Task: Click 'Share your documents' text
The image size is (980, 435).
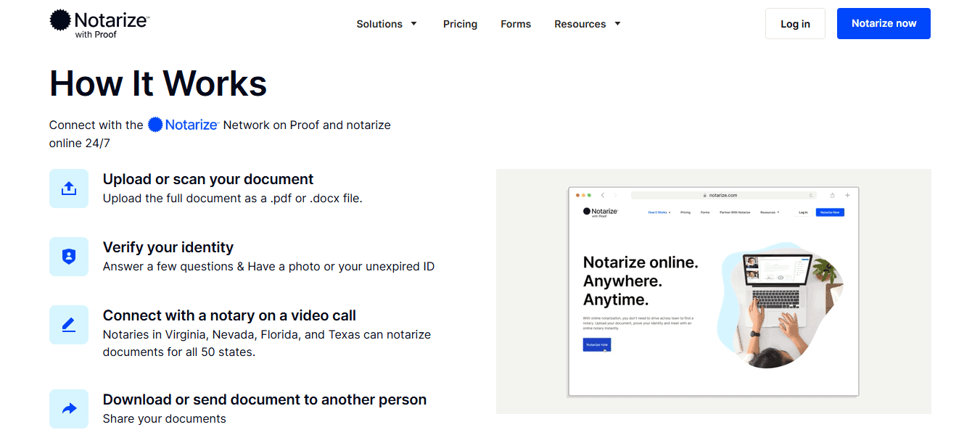Action: point(165,418)
